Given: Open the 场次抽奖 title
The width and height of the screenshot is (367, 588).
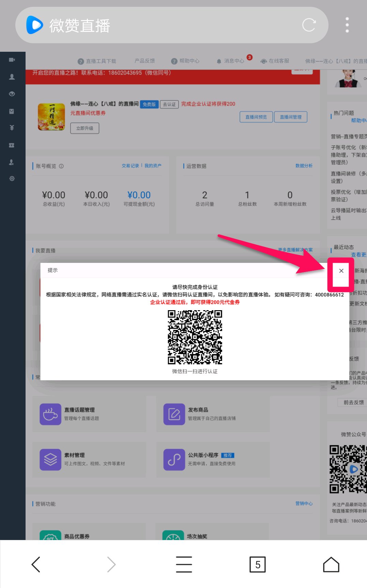Looking at the screenshot, I should pos(197,537).
